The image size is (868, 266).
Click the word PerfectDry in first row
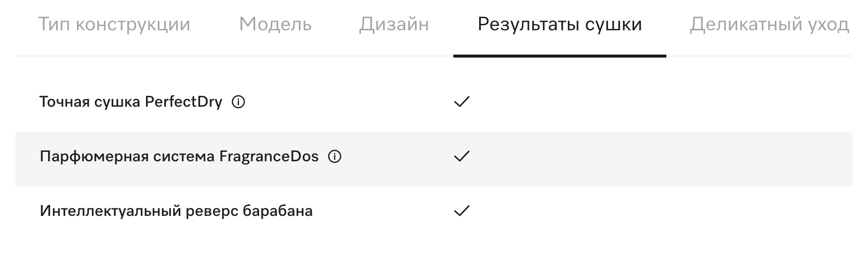(184, 102)
